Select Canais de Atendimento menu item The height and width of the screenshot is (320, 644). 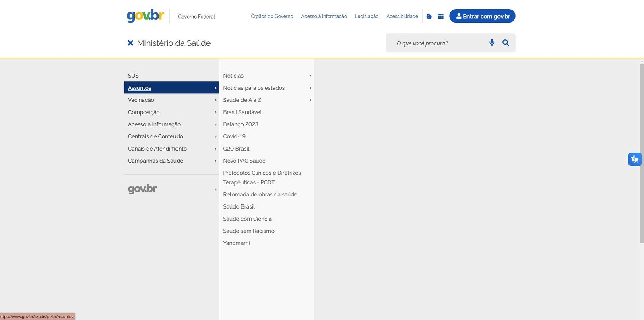point(171,149)
